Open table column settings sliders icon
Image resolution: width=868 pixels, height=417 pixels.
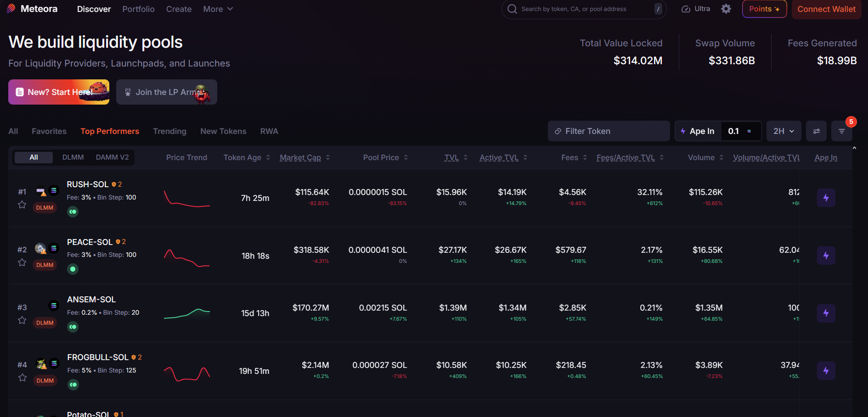816,131
